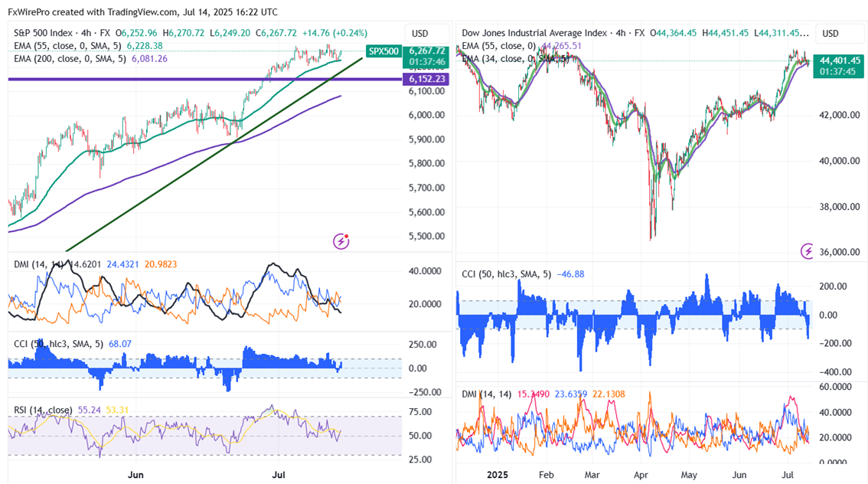This screenshot has height=484, width=868.
Task: Click the Feb label on Dow time axis
Action: (x=546, y=475)
